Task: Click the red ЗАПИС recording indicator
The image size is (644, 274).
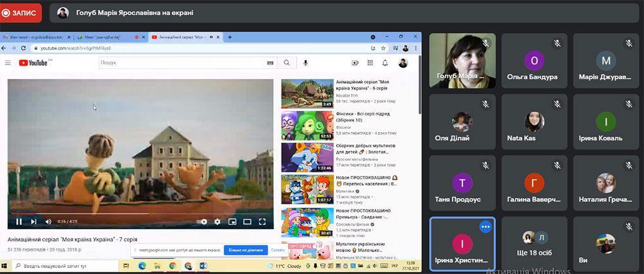Action: pyautogui.click(x=20, y=13)
